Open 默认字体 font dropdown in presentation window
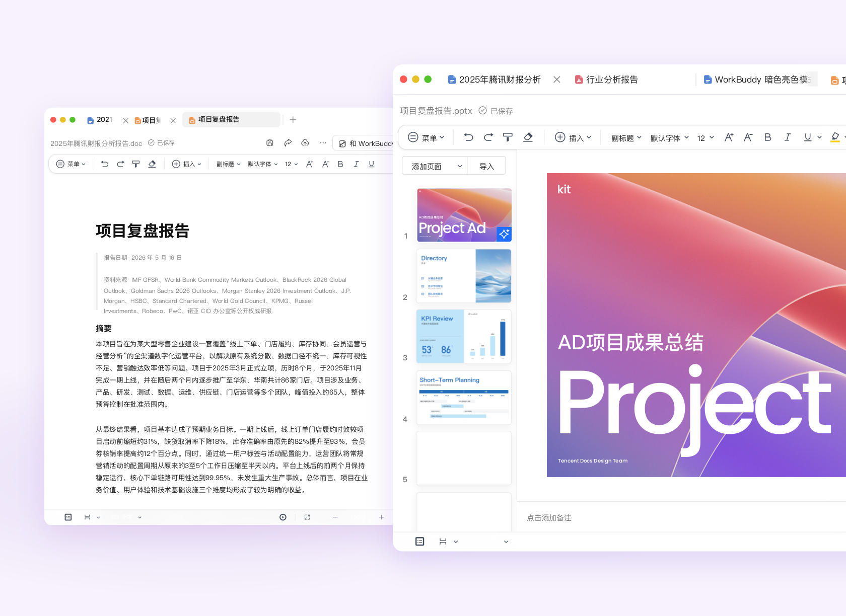Image resolution: width=846 pixels, height=616 pixels. [670, 138]
